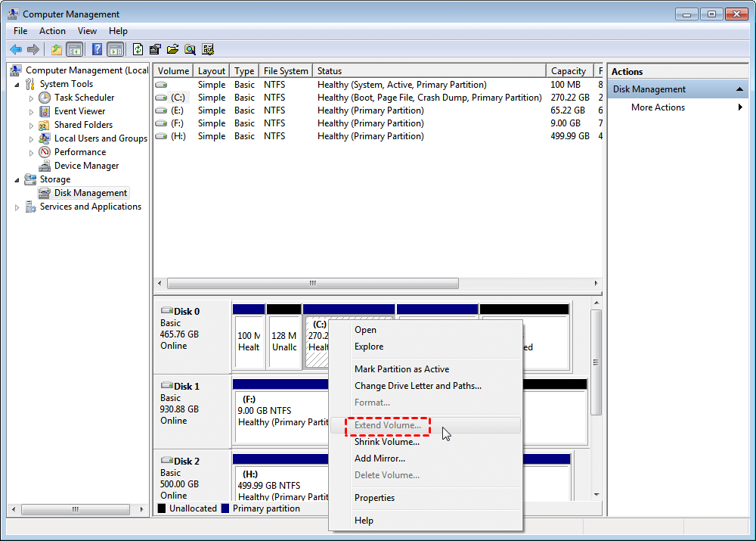
Task: Collapse the Disk Management actions section
Action: [x=739, y=89]
